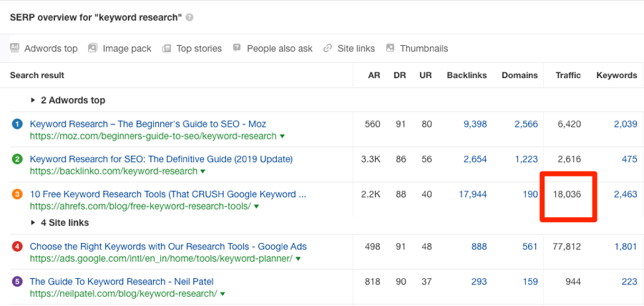Viewport: 644px width, 306px height.
Task: Click the Adwords top feature label
Action: pos(51,49)
